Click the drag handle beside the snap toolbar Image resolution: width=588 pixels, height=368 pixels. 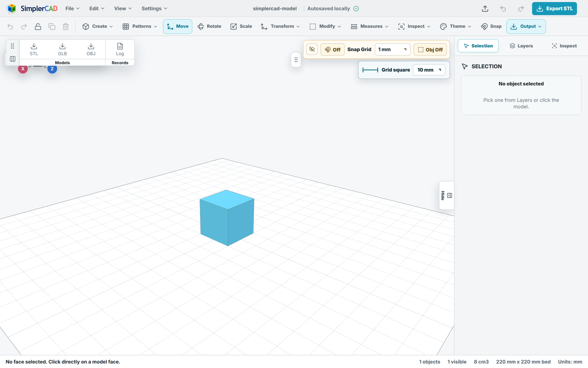click(x=296, y=60)
